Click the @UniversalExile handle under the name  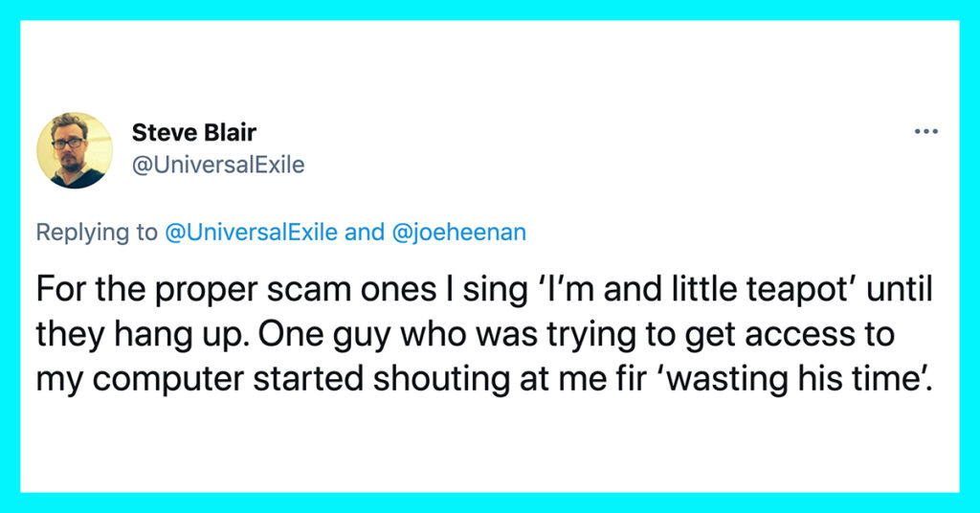[218, 165]
